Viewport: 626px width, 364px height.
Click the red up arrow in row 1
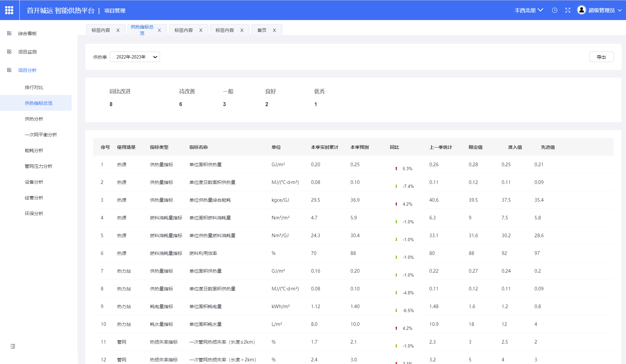pos(396,169)
